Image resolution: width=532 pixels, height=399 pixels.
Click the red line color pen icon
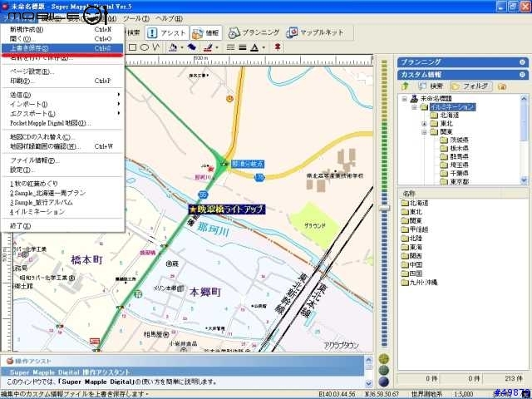[x=208, y=47]
